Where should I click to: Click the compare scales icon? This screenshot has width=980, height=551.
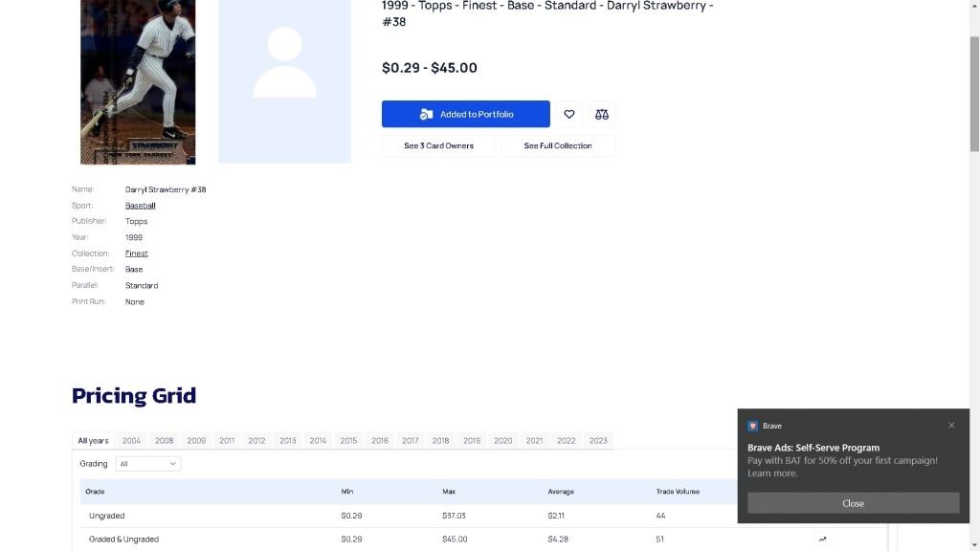click(x=602, y=114)
